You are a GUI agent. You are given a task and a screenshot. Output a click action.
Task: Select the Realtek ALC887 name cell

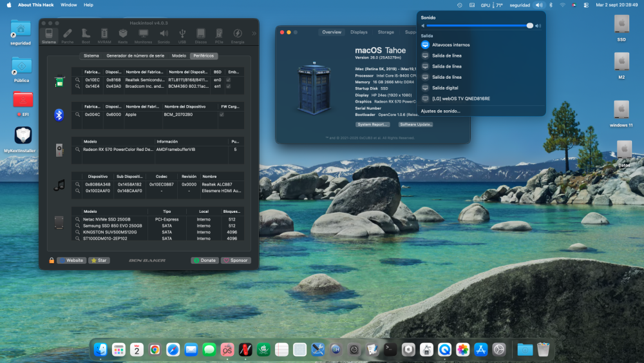(x=217, y=184)
